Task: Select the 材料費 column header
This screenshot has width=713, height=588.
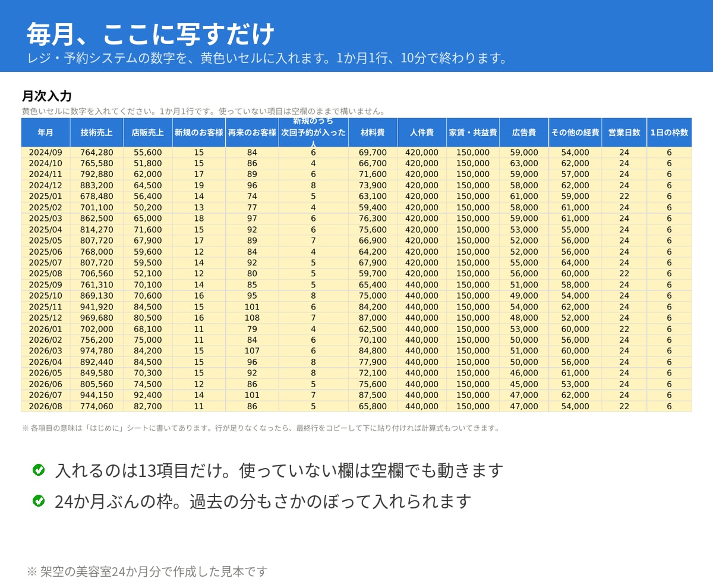Action: coord(373,132)
